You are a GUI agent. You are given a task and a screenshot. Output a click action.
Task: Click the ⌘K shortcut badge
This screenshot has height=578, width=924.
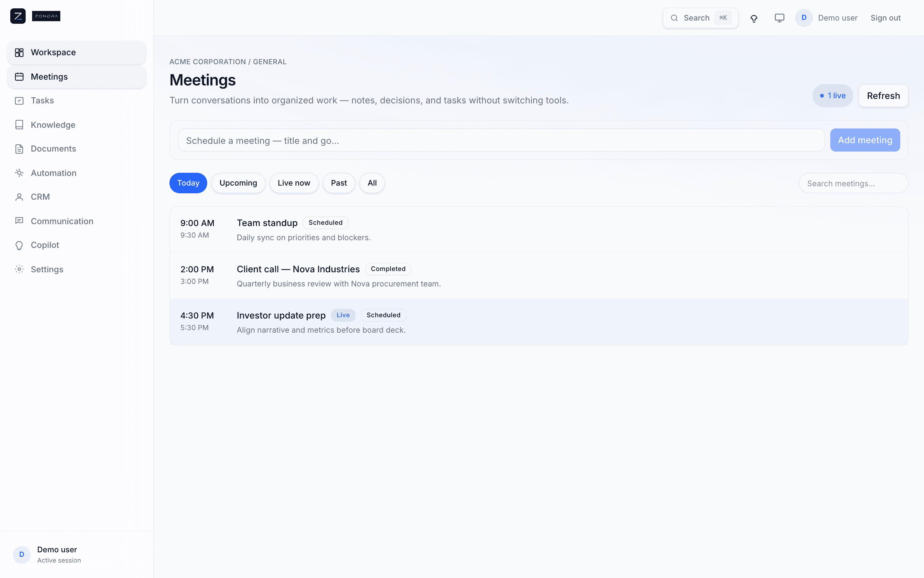pyautogui.click(x=723, y=18)
